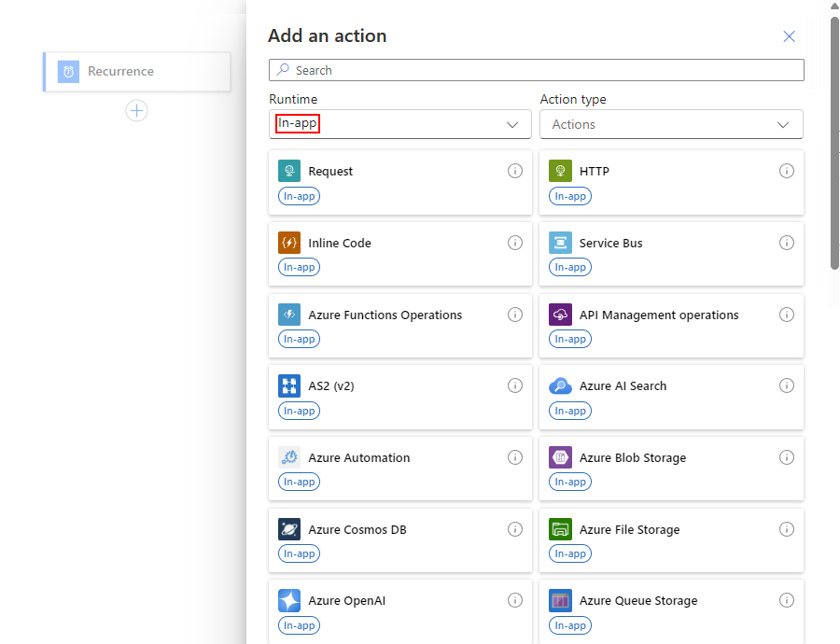
Task: Select the Recurrence trigger card
Action: 136,71
